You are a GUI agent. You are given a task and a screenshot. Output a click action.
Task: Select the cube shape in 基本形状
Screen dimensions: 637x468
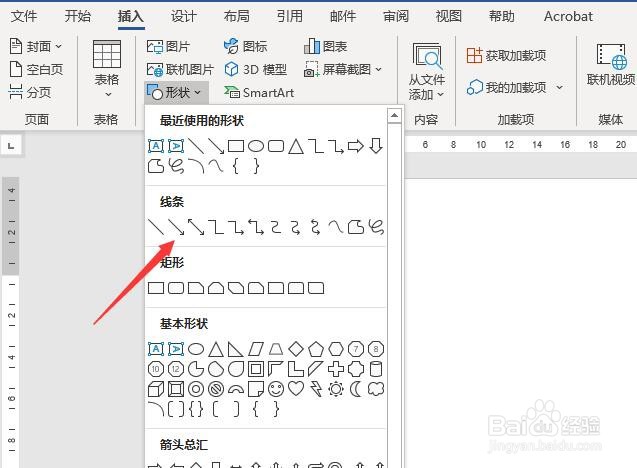pyautogui.click(x=156, y=389)
